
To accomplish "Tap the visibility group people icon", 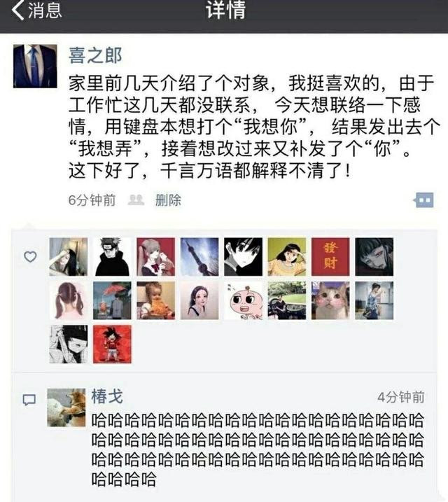I will coord(136,200).
